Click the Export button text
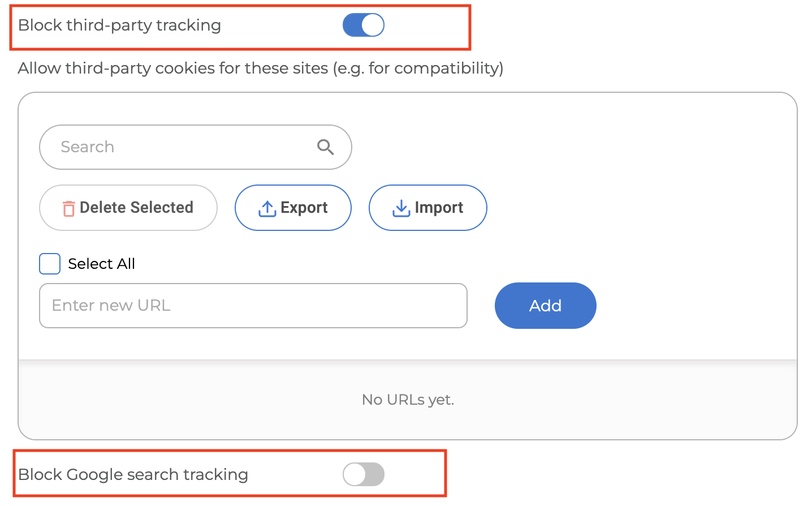 304,208
